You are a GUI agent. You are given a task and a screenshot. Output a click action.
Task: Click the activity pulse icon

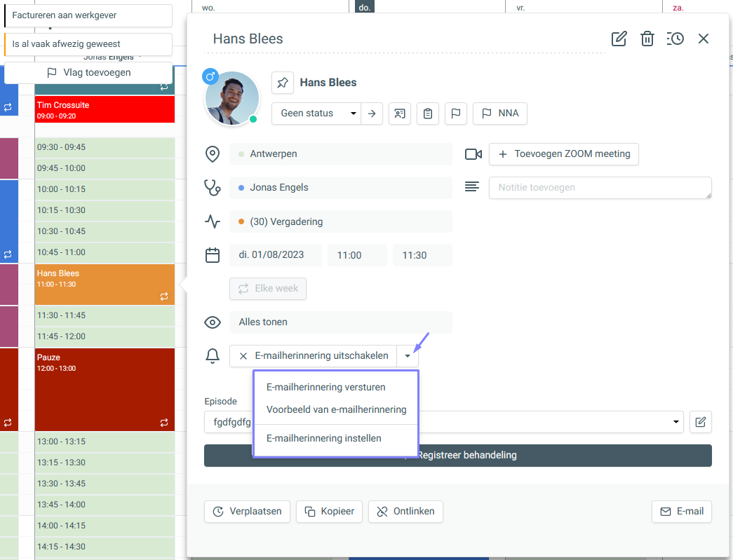213,221
